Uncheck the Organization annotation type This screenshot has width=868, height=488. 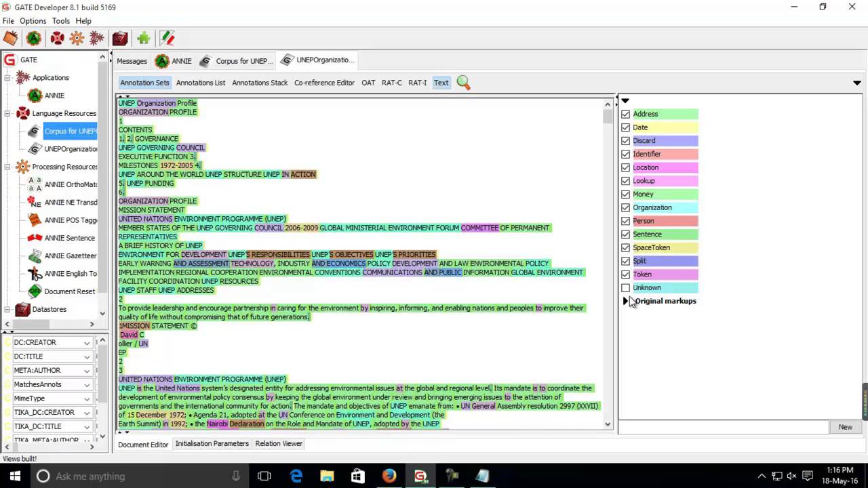coord(625,207)
